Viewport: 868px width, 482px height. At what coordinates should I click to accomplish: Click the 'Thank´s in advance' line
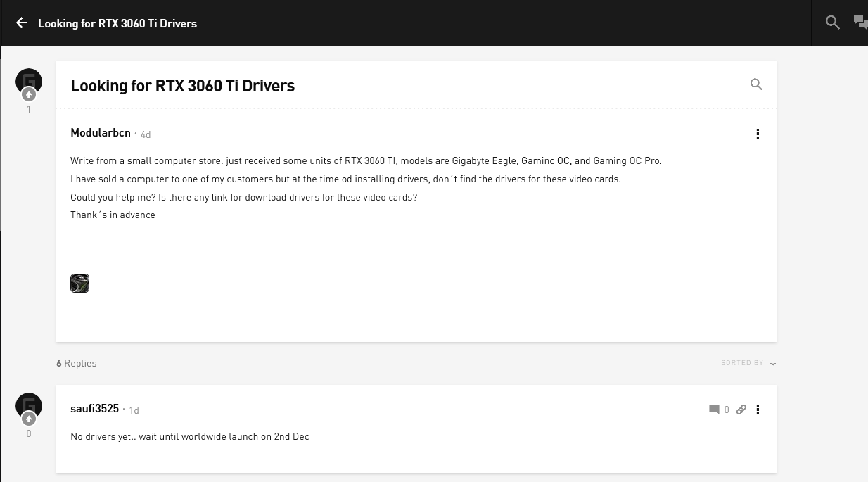tap(113, 215)
